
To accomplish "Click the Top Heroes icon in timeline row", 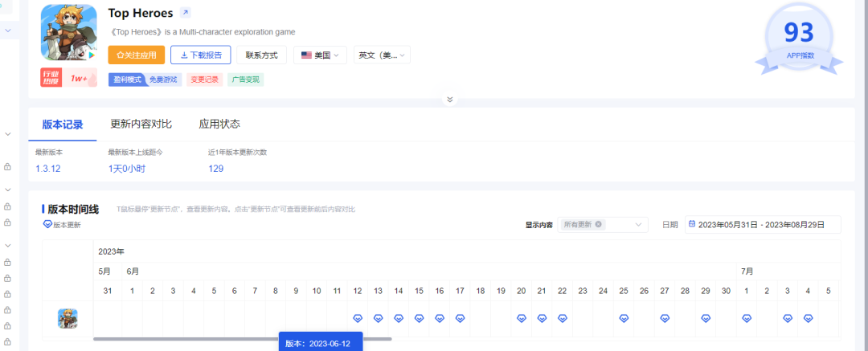I will click(68, 318).
